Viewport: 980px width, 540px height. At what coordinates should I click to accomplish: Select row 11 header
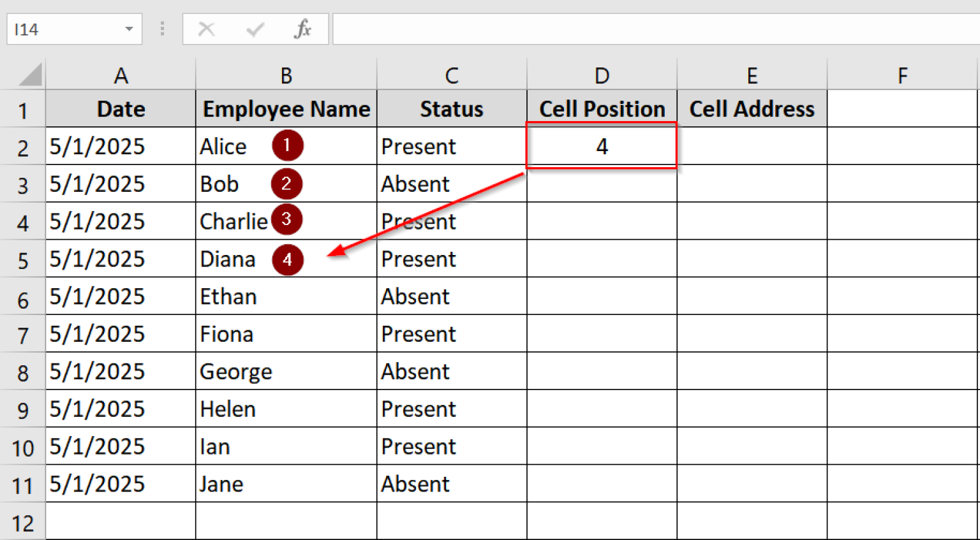23,485
